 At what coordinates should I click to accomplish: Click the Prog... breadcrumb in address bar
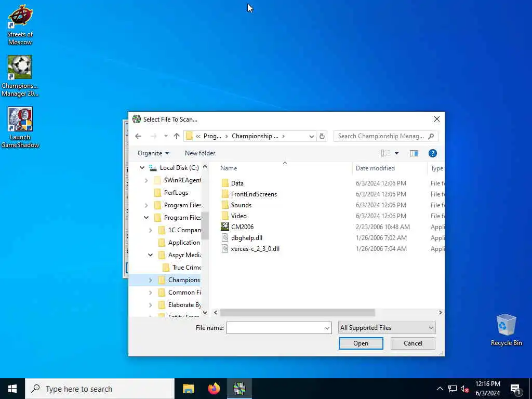click(212, 136)
